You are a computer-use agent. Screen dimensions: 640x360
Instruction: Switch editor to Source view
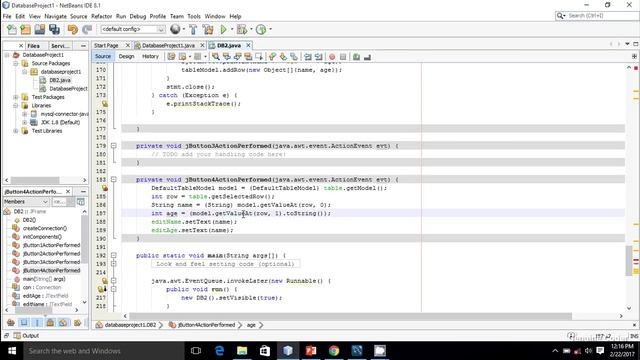coord(103,56)
